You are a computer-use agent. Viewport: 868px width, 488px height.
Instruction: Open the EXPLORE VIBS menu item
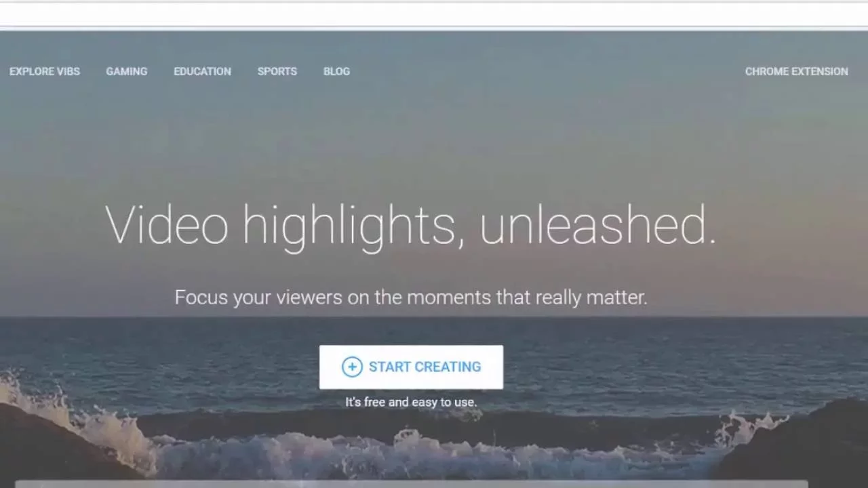45,71
